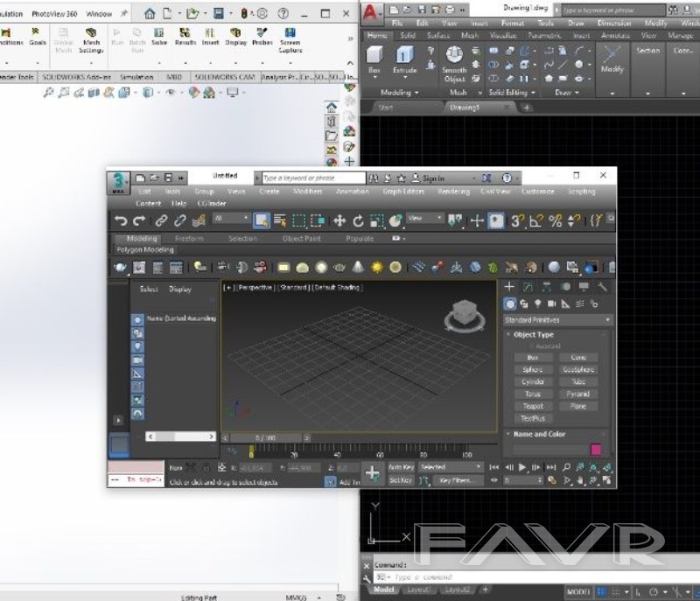Open the Rendering menu in 3ds Max
Image resolution: width=700 pixels, height=601 pixels.
pos(453,192)
